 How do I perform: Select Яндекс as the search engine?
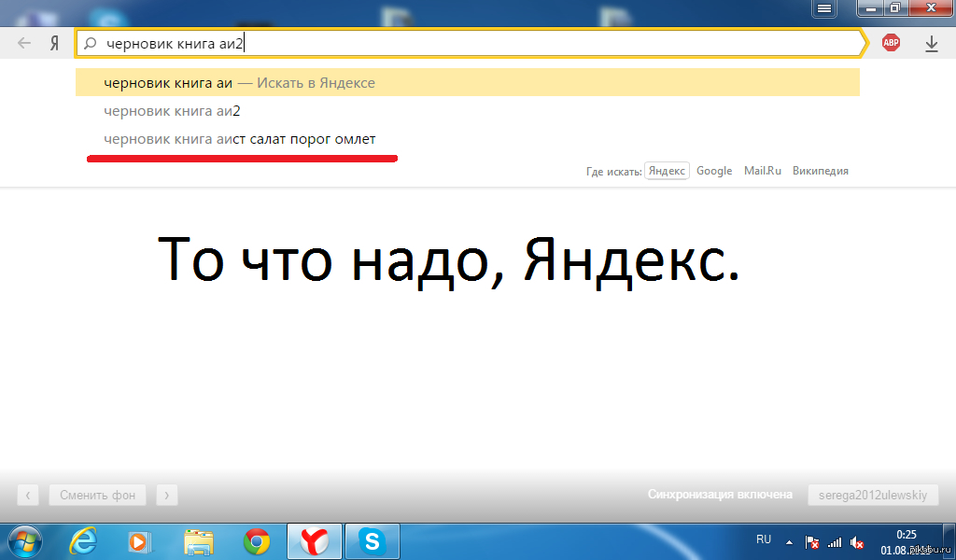pos(667,171)
